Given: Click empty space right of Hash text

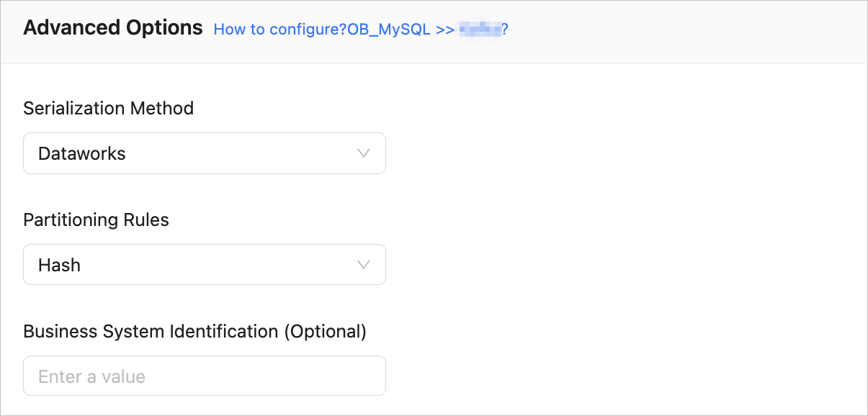Looking at the screenshot, I should coord(216,265).
